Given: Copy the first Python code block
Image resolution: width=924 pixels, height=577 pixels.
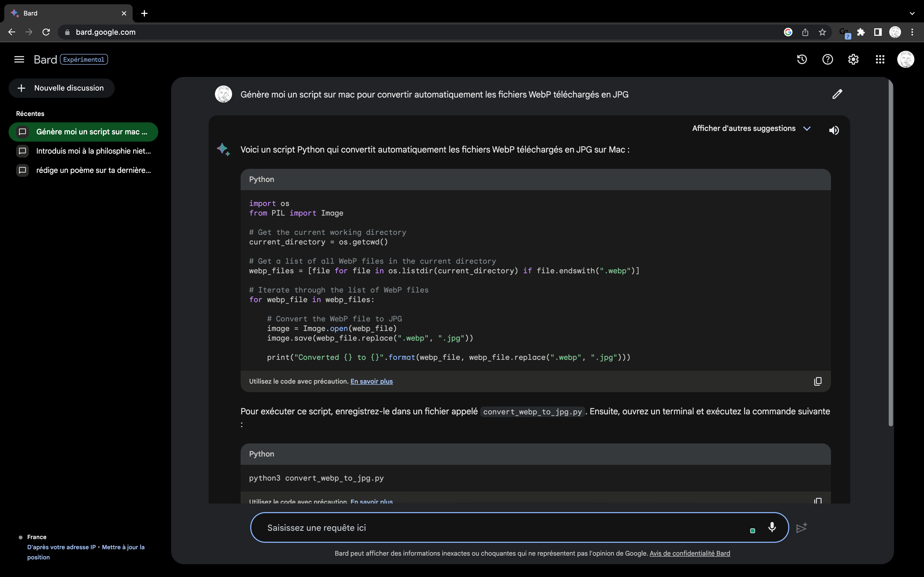Looking at the screenshot, I should pos(818,381).
